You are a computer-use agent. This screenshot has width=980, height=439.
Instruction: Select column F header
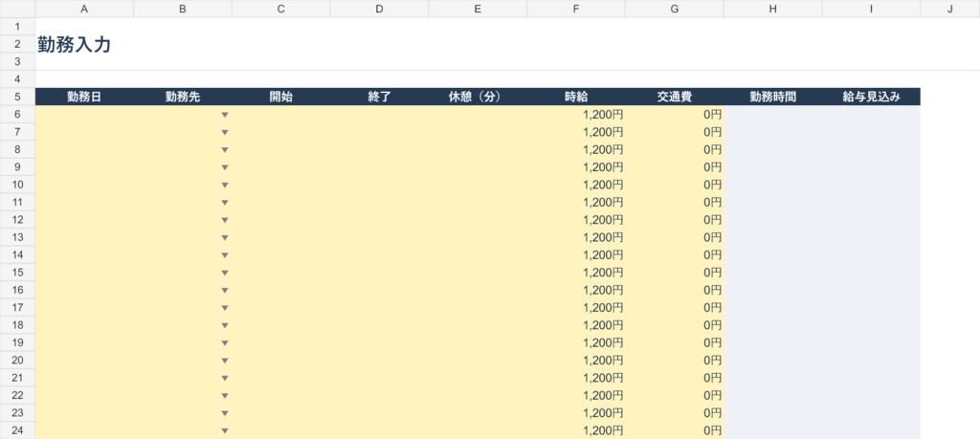pyautogui.click(x=576, y=9)
